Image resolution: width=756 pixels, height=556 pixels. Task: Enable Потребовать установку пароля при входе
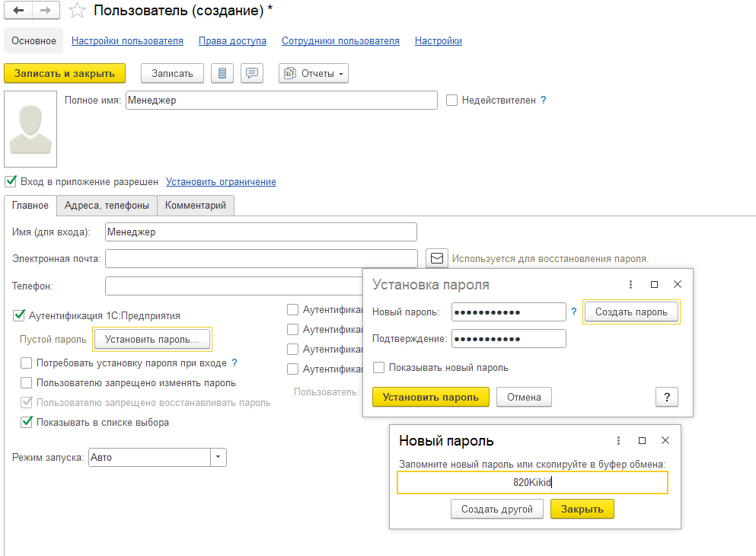coord(27,363)
